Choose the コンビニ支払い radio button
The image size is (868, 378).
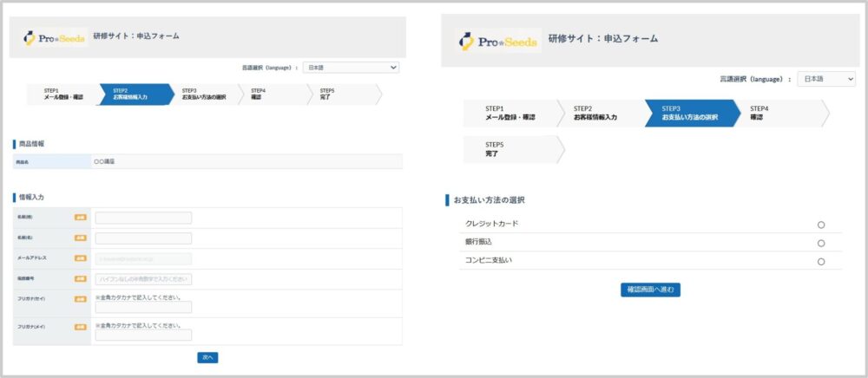(820, 261)
